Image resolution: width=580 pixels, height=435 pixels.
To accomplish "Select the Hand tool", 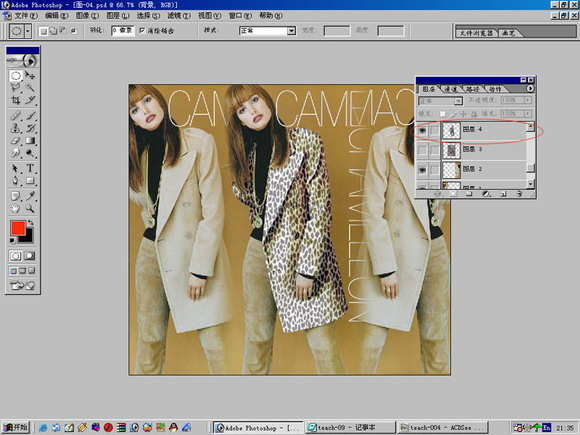I will tap(16, 208).
